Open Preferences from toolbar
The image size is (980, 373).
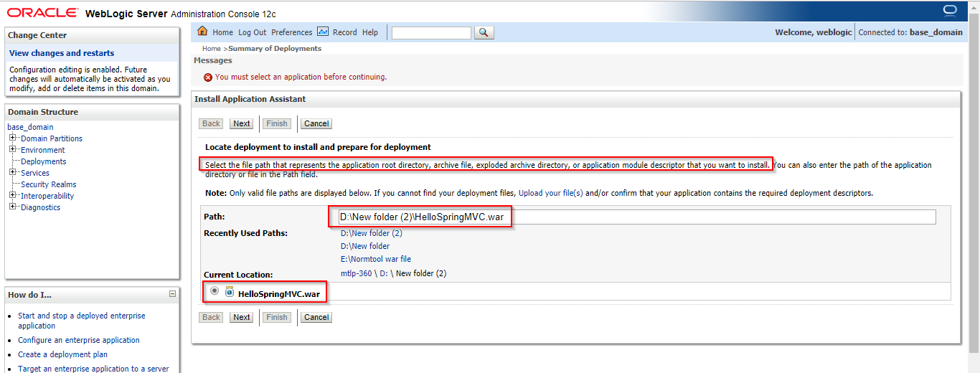pos(291,32)
